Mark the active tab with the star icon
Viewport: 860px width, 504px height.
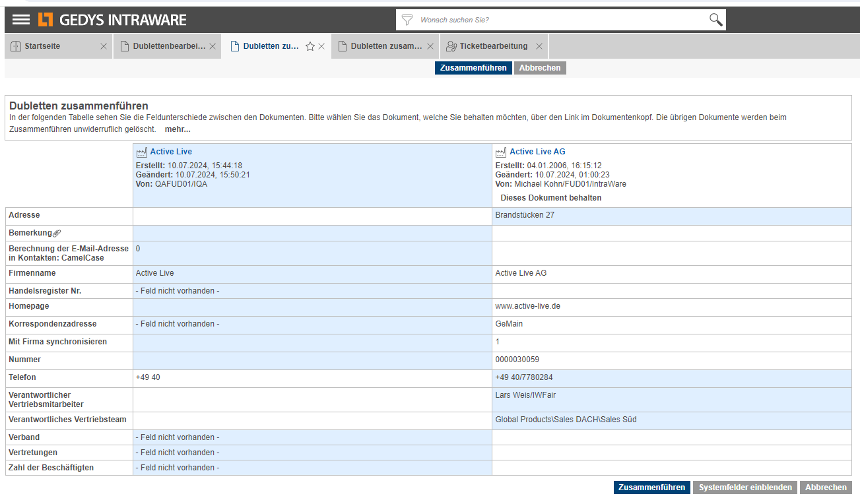click(x=310, y=47)
